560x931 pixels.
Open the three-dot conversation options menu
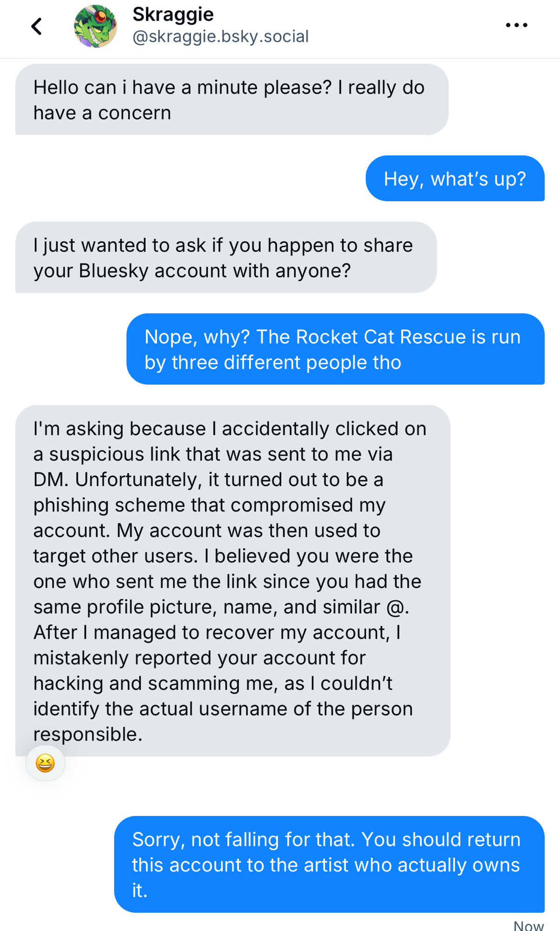click(x=517, y=25)
